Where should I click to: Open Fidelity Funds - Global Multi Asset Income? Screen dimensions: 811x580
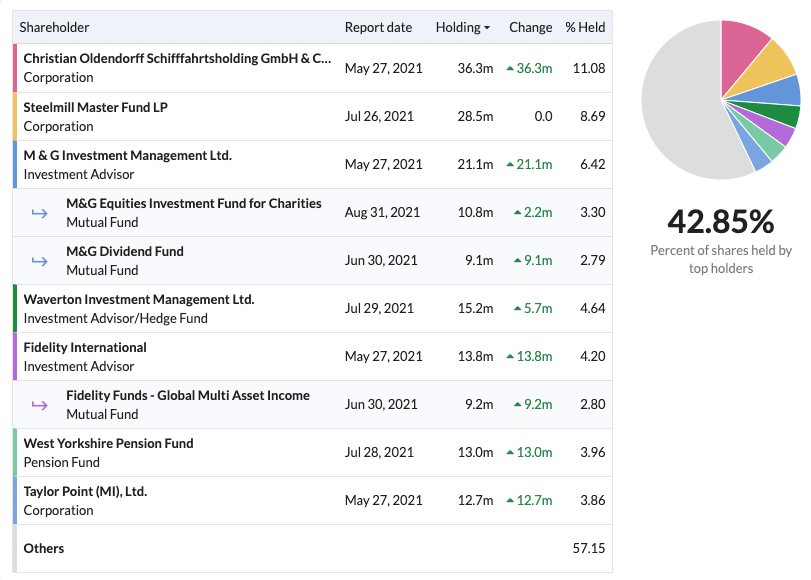[x=188, y=396]
